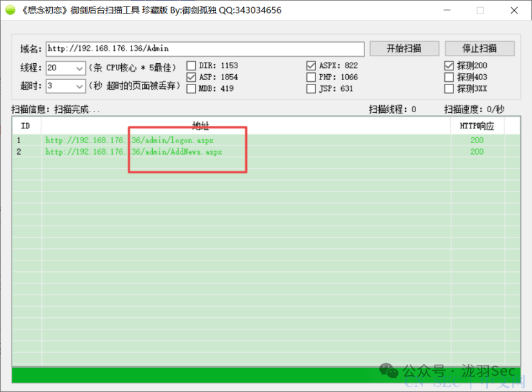Enable the 探测3XX checkbox

point(449,88)
